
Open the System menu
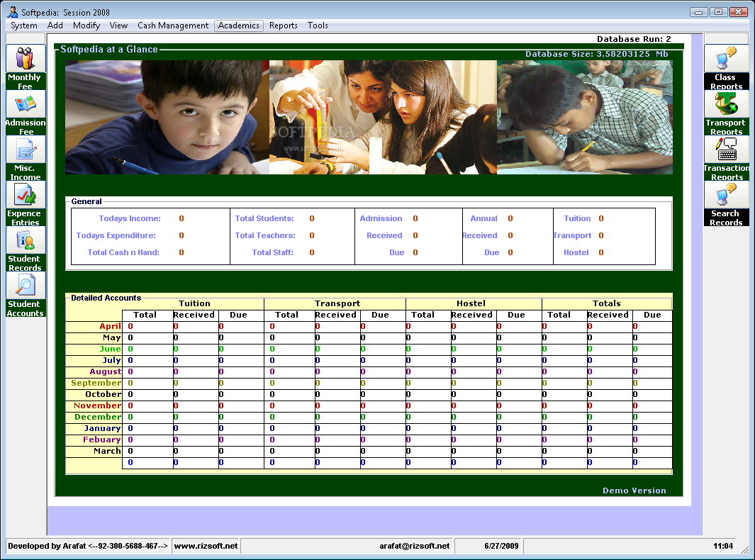pyautogui.click(x=24, y=26)
